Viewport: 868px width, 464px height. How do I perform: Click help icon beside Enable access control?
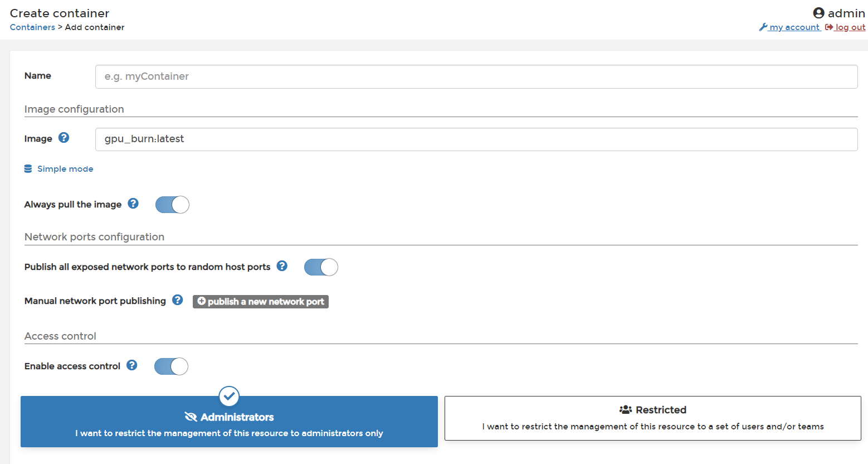coord(132,365)
